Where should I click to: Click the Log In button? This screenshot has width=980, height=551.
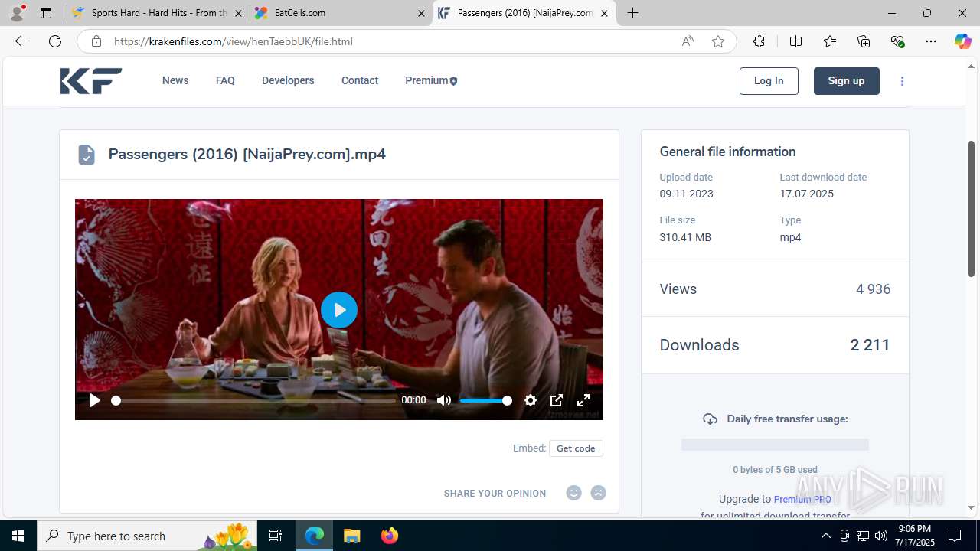tap(769, 81)
